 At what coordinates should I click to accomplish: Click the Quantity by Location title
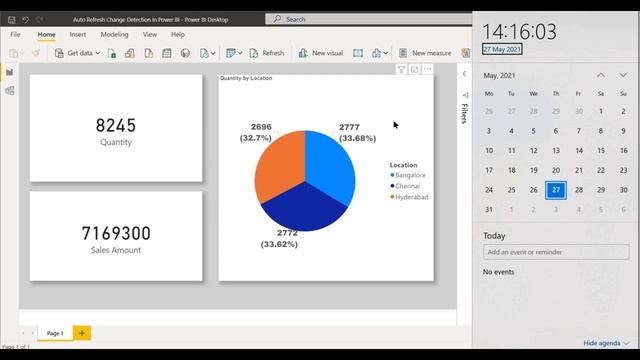[246, 78]
